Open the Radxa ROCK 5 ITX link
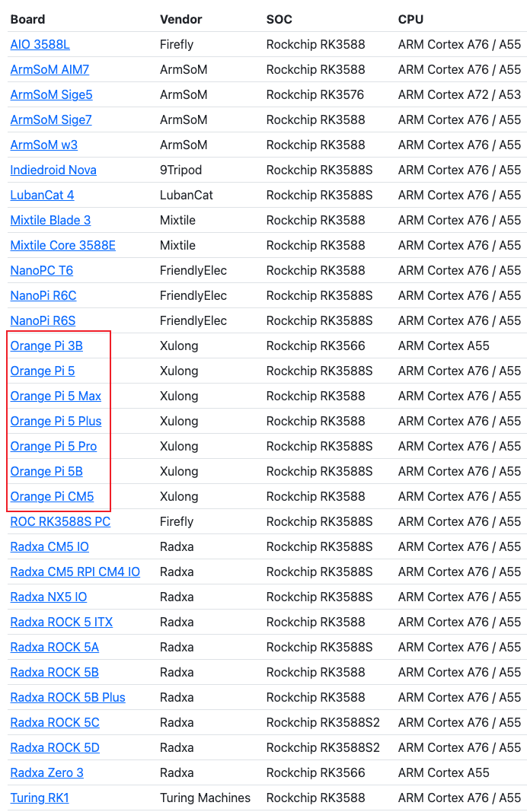Viewport: 527px width, 812px height. (x=62, y=622)
